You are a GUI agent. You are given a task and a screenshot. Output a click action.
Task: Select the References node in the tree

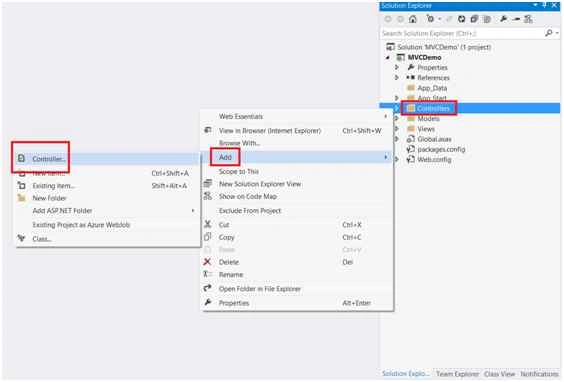433,78
